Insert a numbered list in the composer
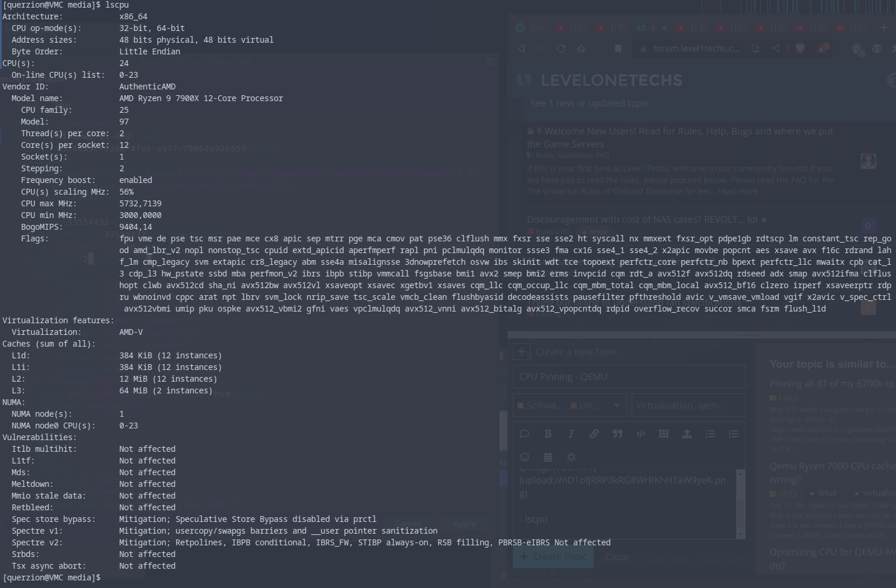This screenshot has height=588, width=896. click(733, 434)
